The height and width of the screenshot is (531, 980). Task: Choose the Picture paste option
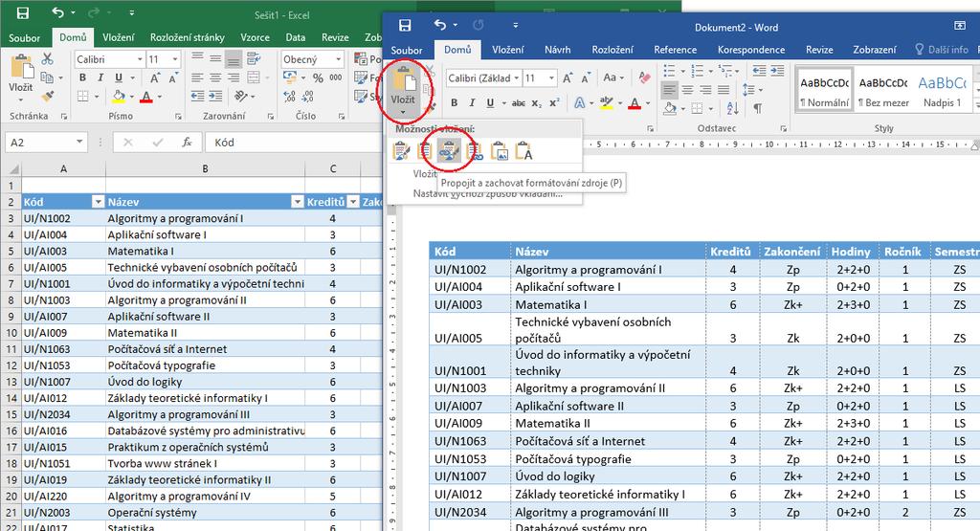(500, 151)
